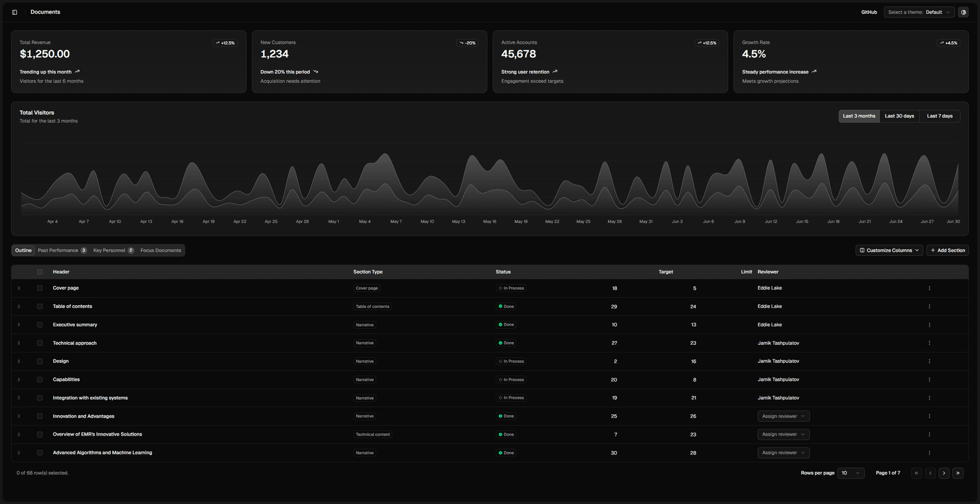Click drag handle for Table of contents
980x504 pixels.
click(19, 306)
